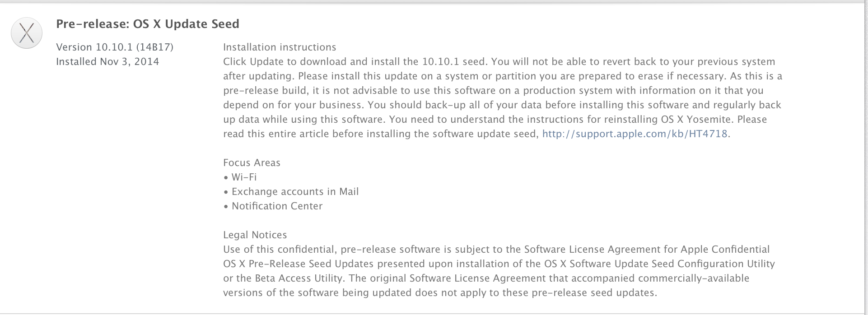Click the OS X Yosemite update icon
The width and height of the screenshot is (868, 315).
pos(27,33)
